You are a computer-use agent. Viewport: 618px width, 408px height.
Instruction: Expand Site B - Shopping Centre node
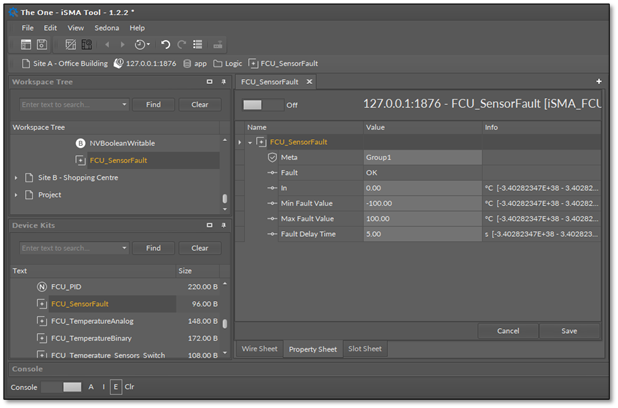[16, 178]
